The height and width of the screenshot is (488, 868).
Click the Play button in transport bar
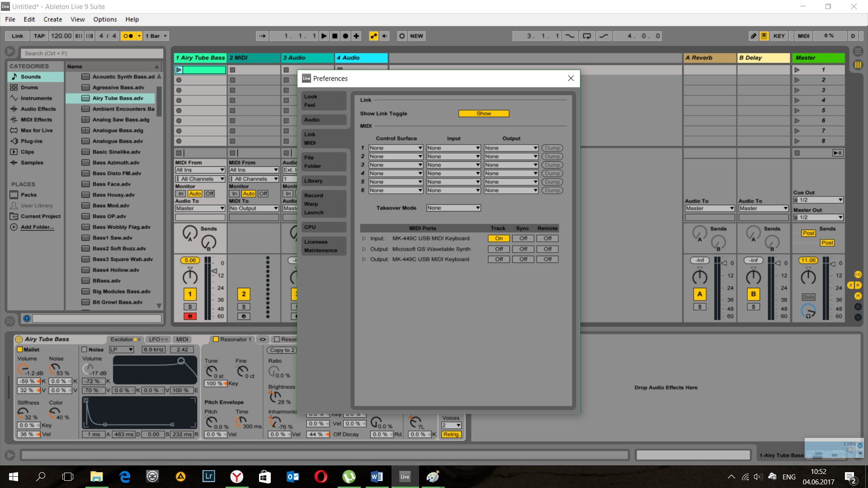tap(324, 36)
